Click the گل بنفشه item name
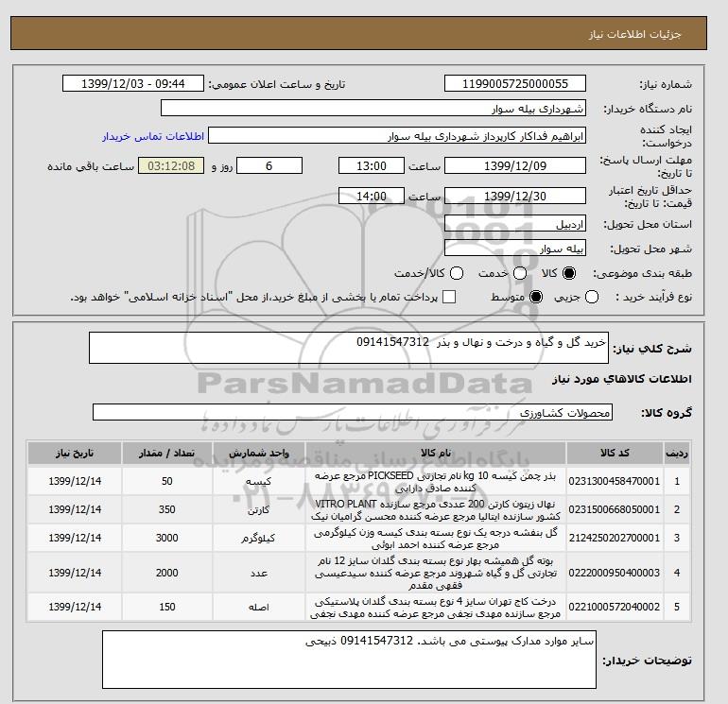The height and width of the screenshot is (704, 728). coord(436,539)
